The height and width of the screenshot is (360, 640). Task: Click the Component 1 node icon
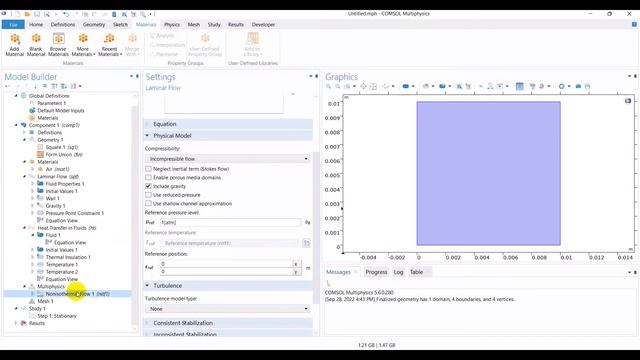coord(24,125)
